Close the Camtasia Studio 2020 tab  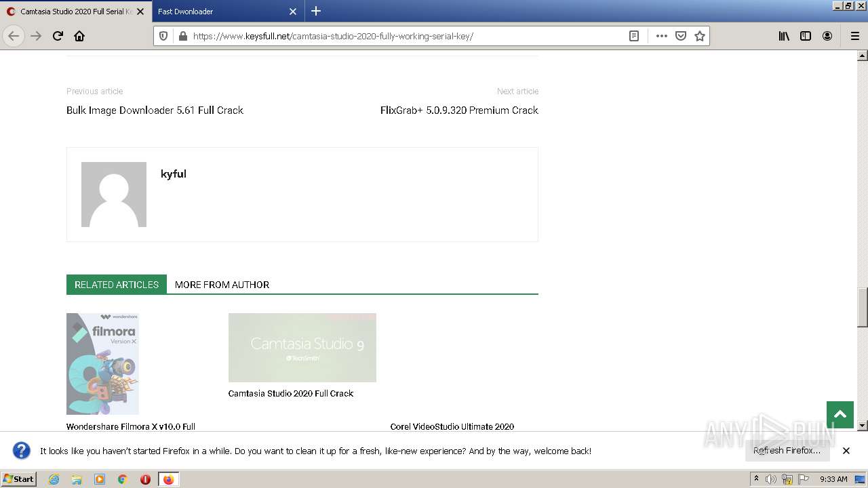click(x=140, y=12)
